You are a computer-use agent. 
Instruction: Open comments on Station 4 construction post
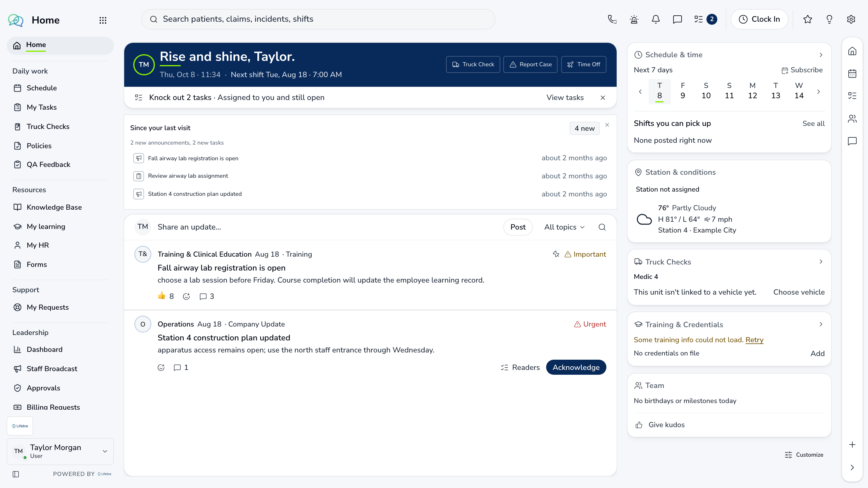(181, 368)
